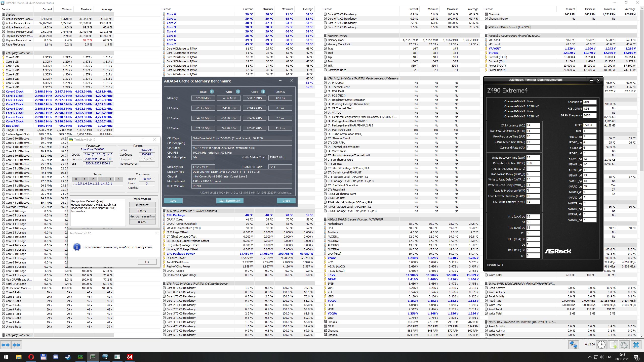The height and width of the screenshot is (362, 644).
Task: Close sensors with the blue X icon
Action: [636, 345]
